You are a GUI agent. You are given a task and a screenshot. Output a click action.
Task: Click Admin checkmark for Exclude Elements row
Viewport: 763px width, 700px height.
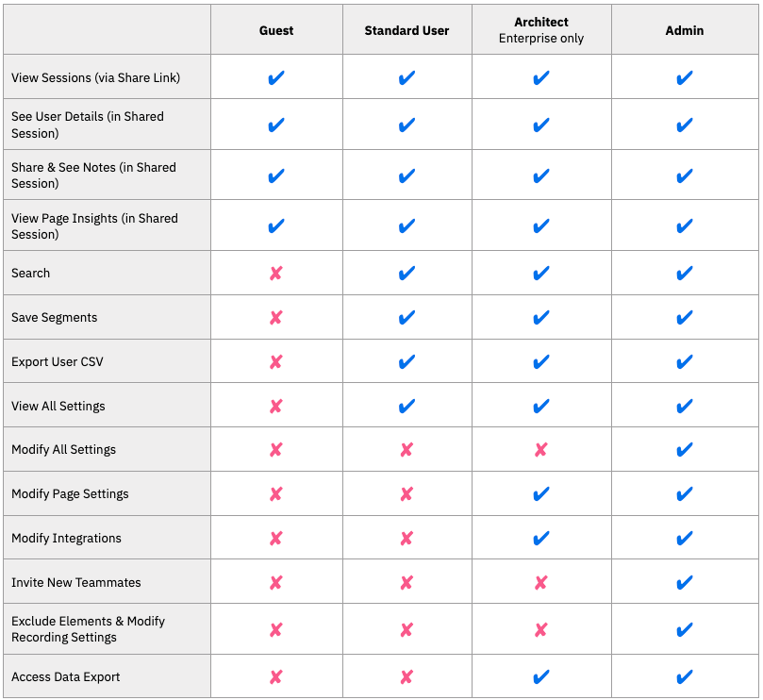point(685,630)
